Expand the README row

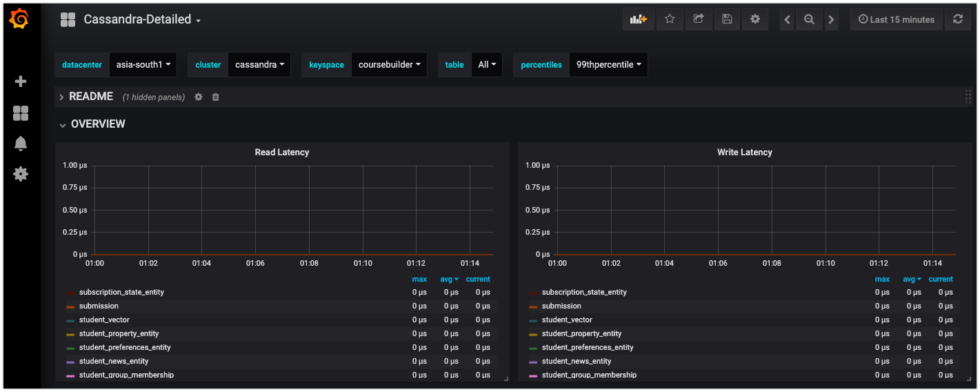point(90,97)
